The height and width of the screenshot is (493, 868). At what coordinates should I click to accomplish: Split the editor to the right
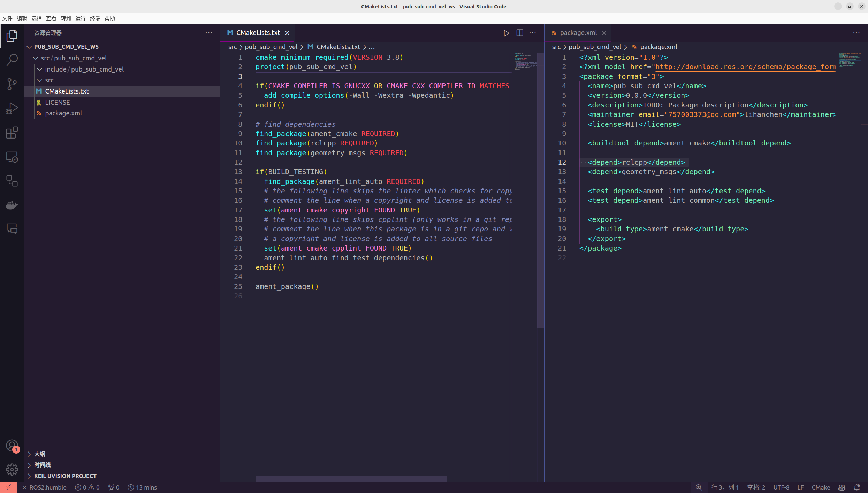pyautogui.click(x=519, y=33)
